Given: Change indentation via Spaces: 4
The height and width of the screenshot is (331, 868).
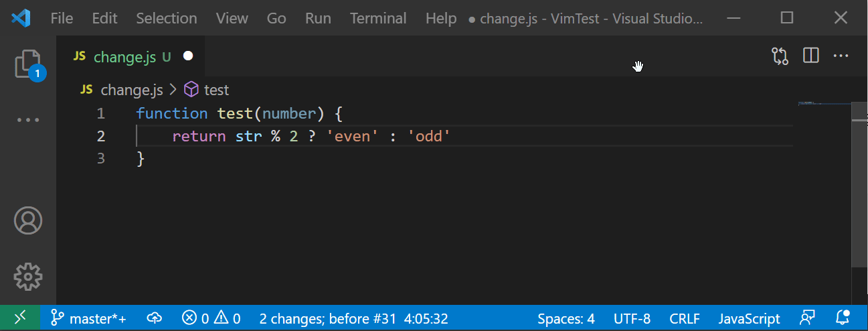Looking at the screenshot, I should pyautogui.click(x=566, y=318).
